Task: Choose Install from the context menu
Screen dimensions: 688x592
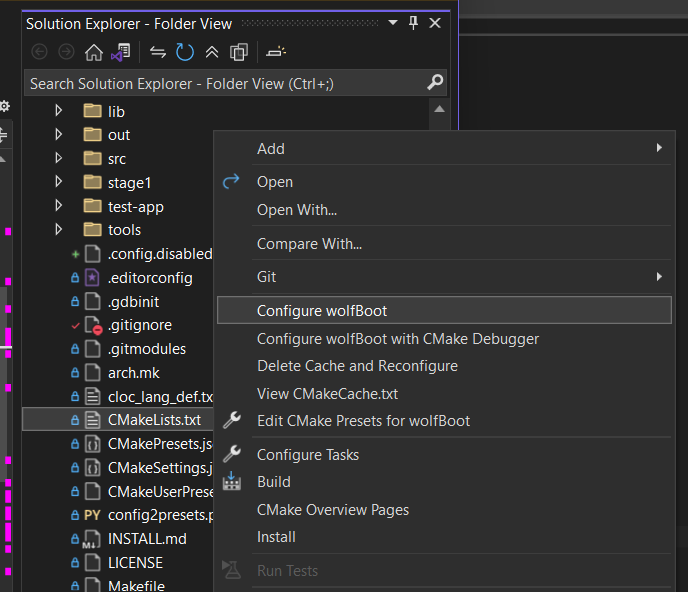Action: click(x=444, y=537)
